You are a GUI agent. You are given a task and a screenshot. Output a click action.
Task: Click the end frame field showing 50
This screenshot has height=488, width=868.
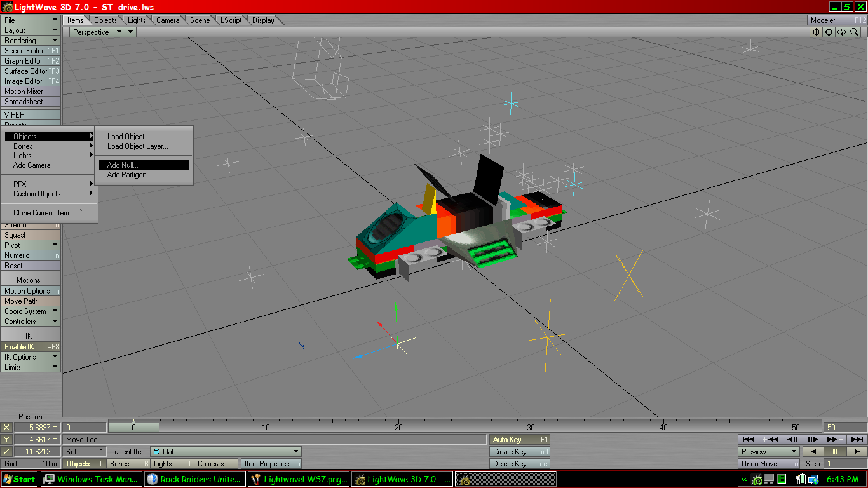point(845,427)
